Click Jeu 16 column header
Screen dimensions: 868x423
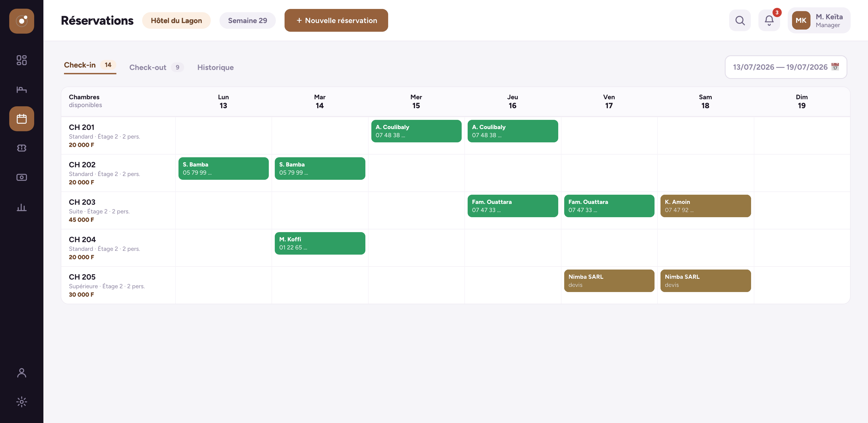(x=512, y=101)
